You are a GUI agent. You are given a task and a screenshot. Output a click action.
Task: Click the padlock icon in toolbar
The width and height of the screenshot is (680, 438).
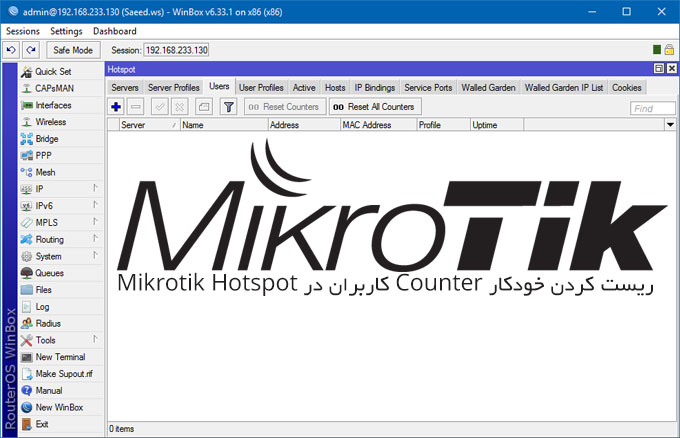point(669,49)
